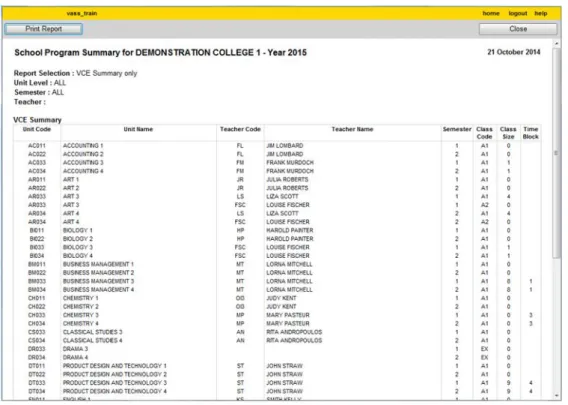The width and height of the screenshot is (568, 405).
Task: Click unit code BI011
Action: tap(37, 230)
